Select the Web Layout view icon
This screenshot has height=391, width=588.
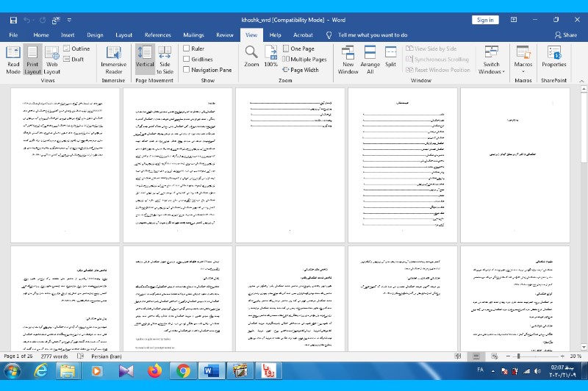(x=51, y=58)
